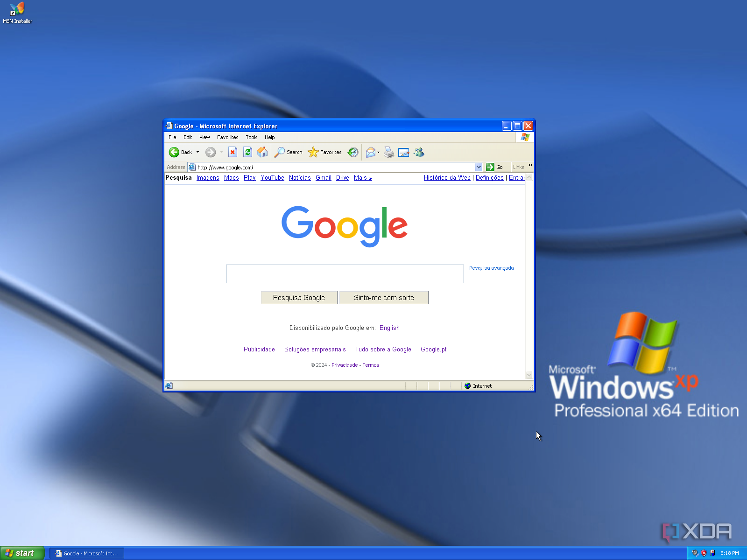The image size is (747, 560).
Task: Open the Search pane magnifier button
Action: pyautogui.click(x=289, y=152)
